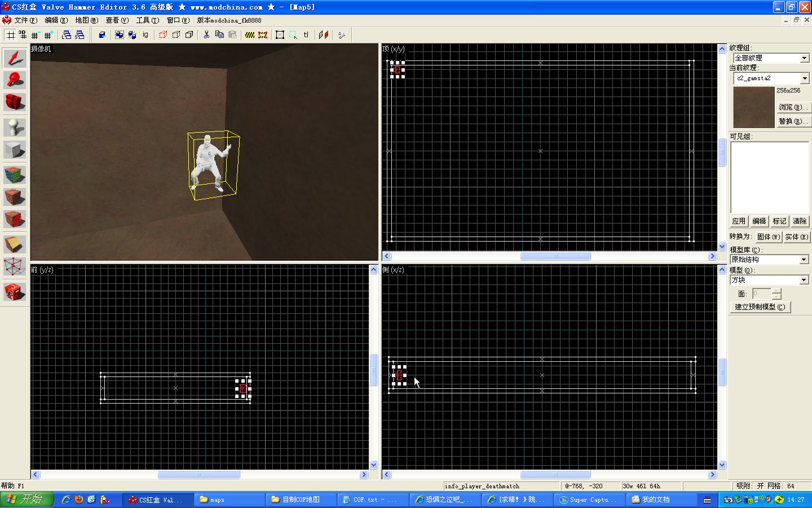
Task: Select the Block creation tool
Action: (15, 150)
